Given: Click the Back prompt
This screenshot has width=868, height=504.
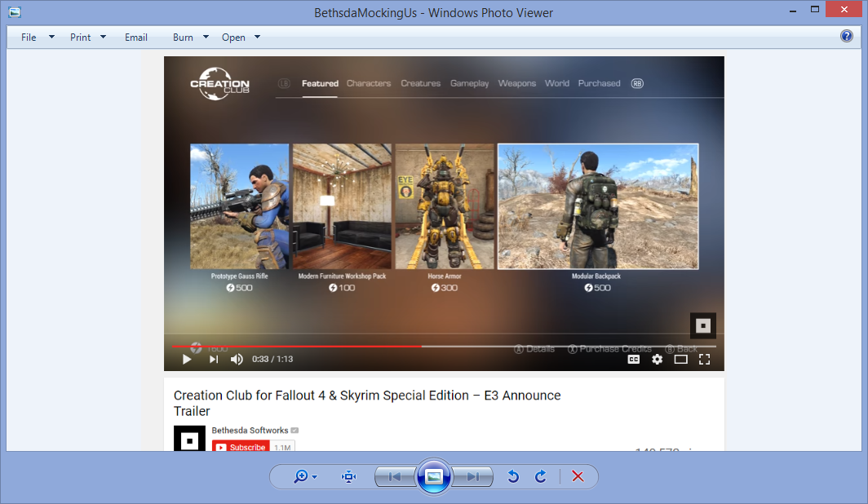Looking at the screenshot, I should pos(681,349).
